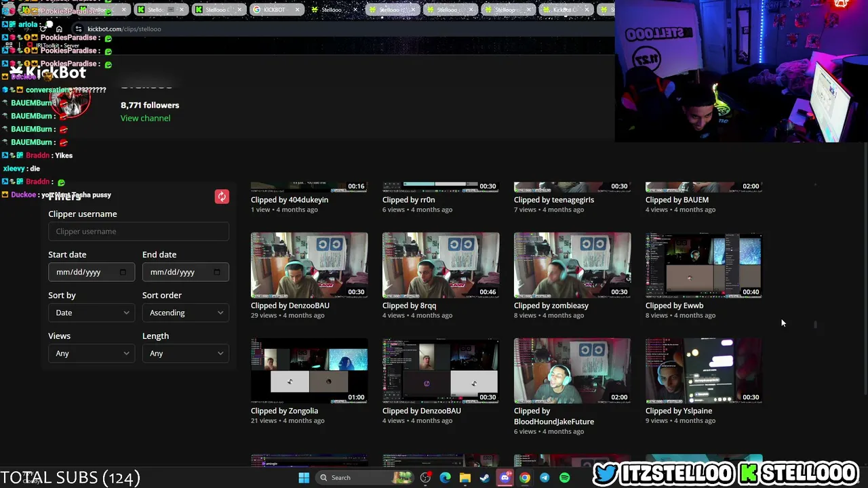Focus the Clipper username input field
The height and width of the screenshot is (488, 868).
pos(138,232)
